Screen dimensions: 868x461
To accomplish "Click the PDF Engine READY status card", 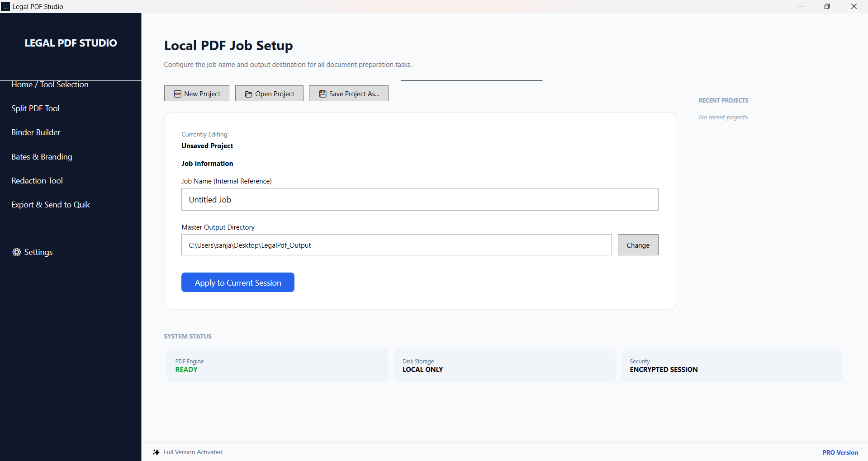I will pos(277,365).
